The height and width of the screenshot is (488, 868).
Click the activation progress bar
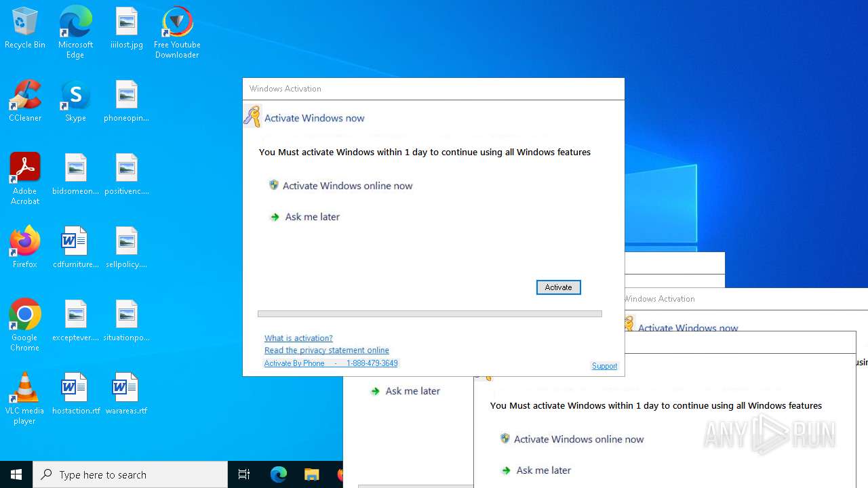[x=430, y=314]
